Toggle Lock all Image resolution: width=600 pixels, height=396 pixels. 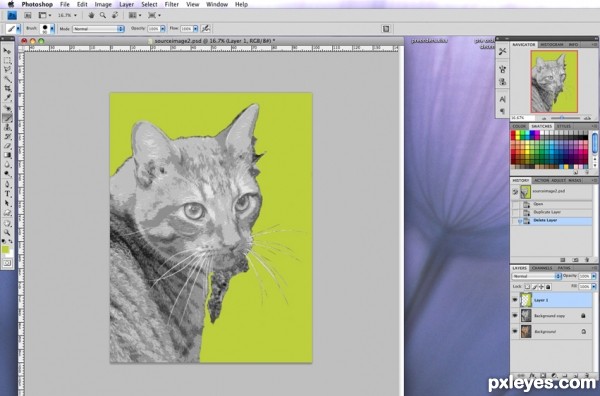(548, 287)
